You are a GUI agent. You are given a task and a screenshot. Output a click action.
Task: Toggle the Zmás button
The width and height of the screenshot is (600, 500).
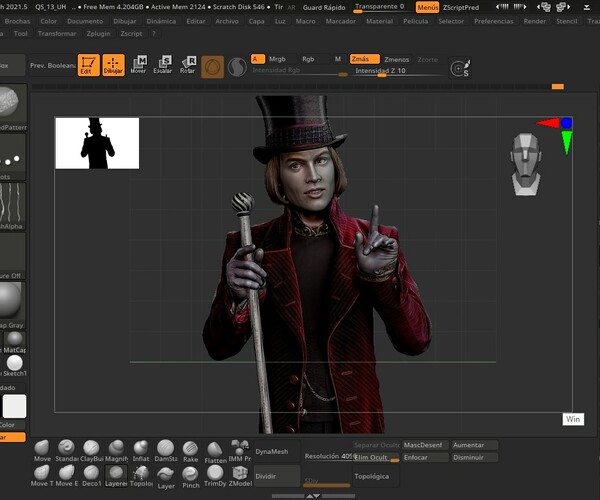click(x=364, y=59)
